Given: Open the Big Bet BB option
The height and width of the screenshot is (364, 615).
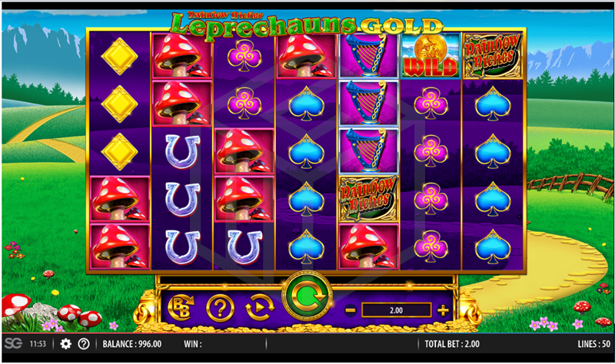Looking at the screenshot, I should click(x=181, y=308).
